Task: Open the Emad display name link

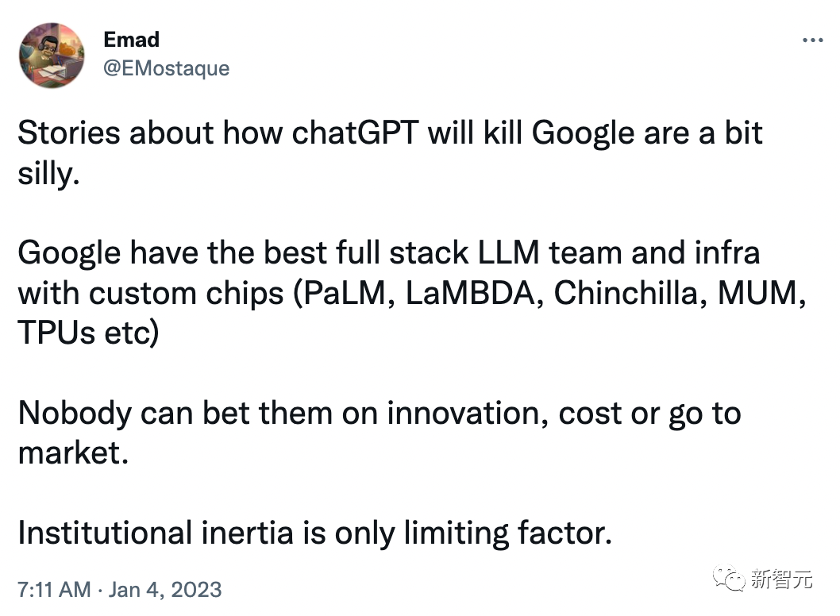Action: (x=131, y=39)
